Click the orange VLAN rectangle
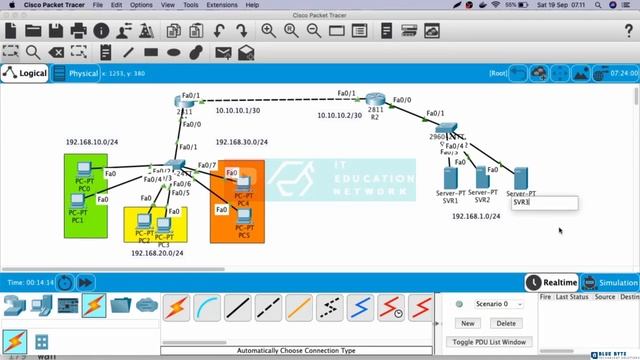 coord(237,202)
